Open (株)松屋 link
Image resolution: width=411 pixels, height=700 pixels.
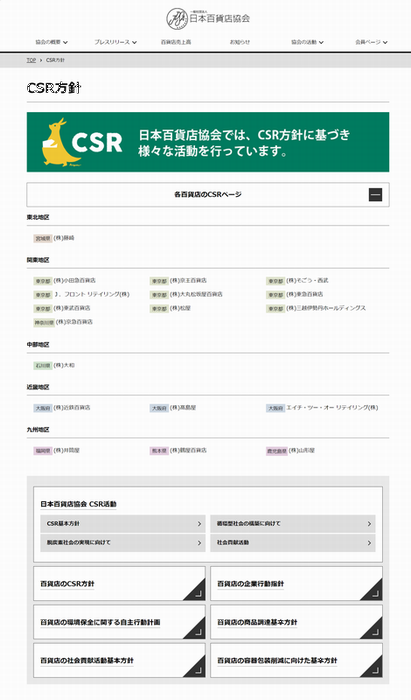pyautogui.click(x=180, y=308)
